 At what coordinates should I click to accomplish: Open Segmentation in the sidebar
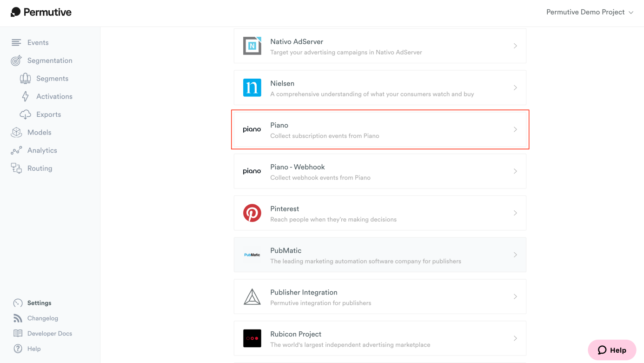(x=50, y=60)
